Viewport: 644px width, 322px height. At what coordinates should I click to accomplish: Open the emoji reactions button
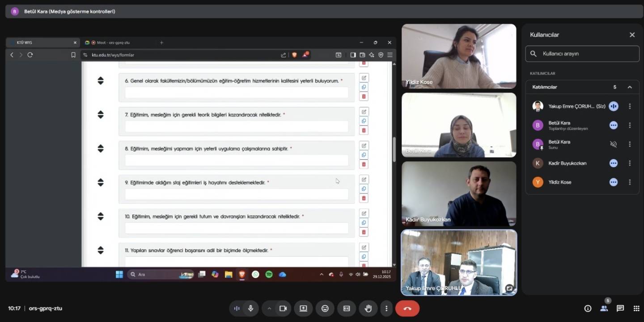(325, 309)
